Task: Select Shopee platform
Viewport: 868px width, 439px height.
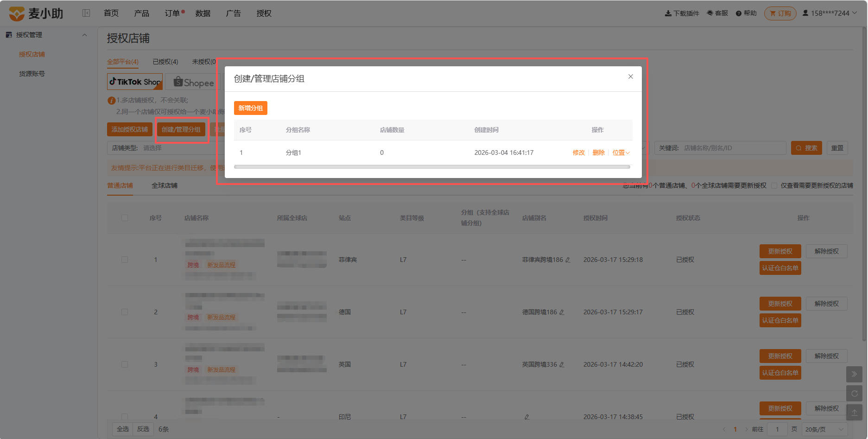Action: point(193,83)
